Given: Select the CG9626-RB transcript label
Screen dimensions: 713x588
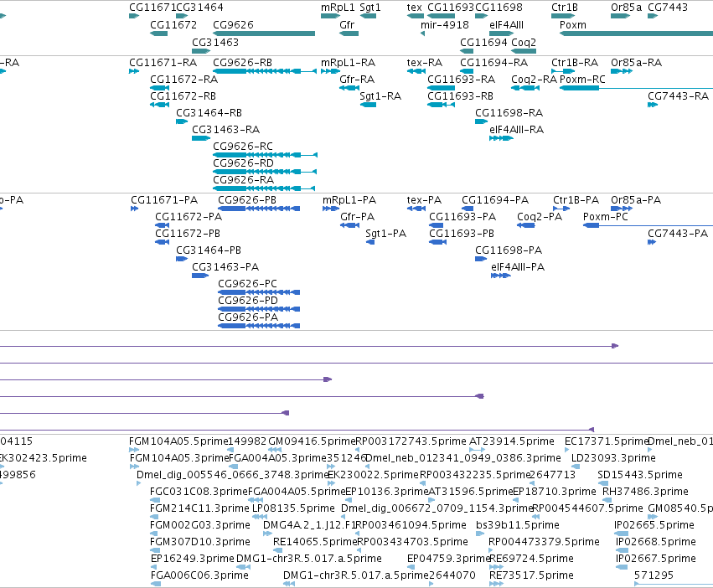Looking at the screenshot, I should click(x=242, y=62).
